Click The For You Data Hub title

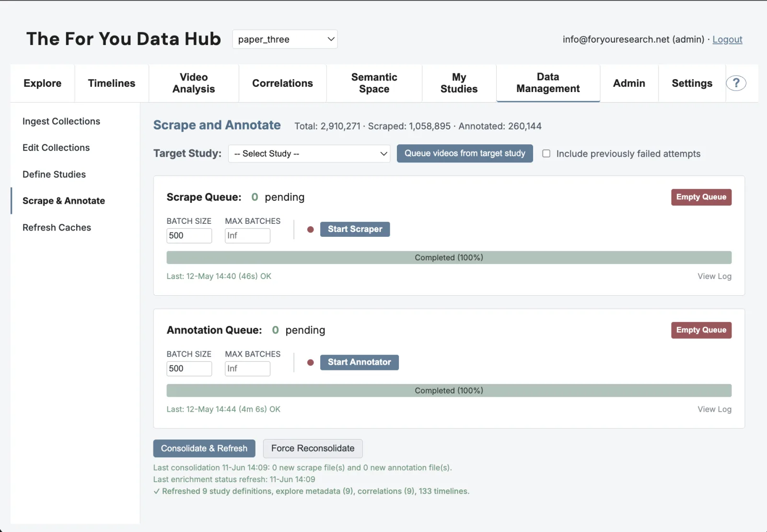124,39
